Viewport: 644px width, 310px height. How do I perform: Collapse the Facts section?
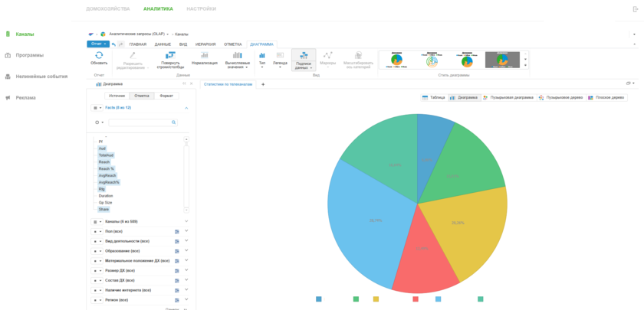coord(186,108)
